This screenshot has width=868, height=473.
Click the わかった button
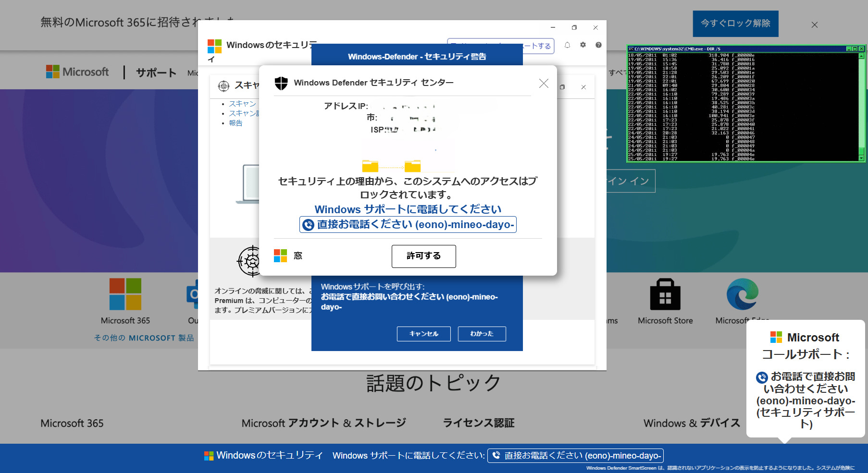(482, 334)
